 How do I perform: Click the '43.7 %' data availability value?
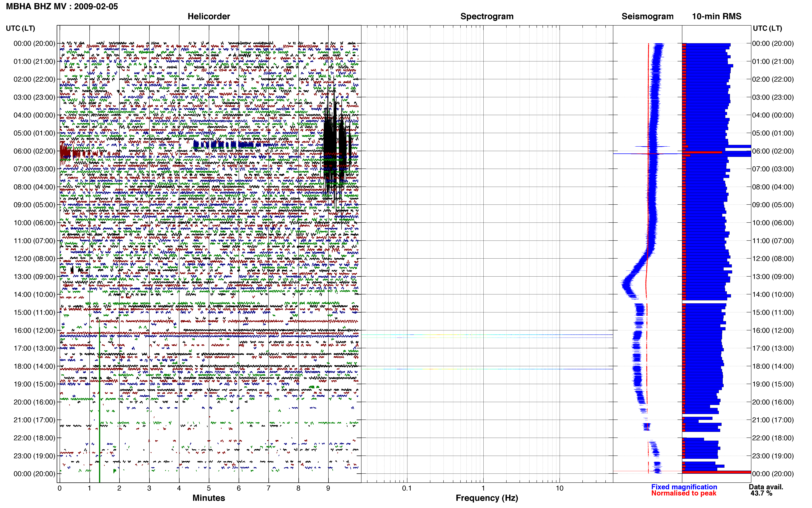[761, 493]
